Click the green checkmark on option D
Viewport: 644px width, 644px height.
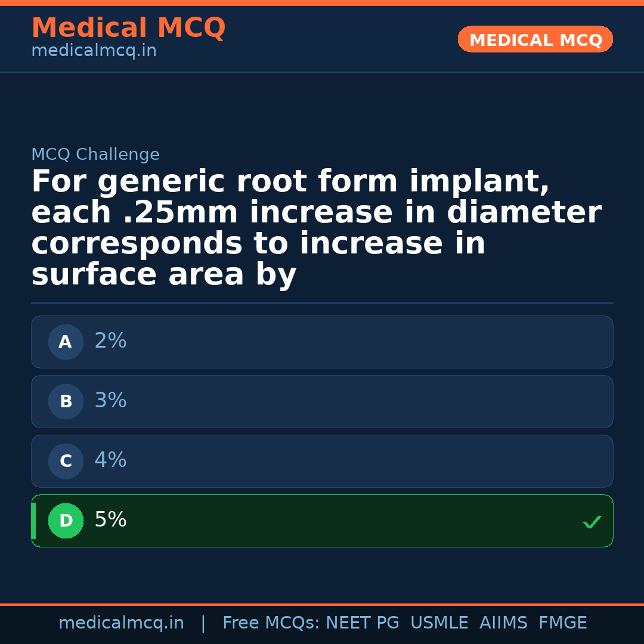point(592,522)
